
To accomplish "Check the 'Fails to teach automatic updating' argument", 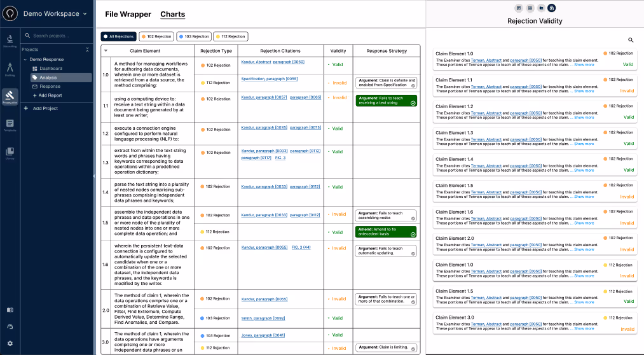I will (413, 253).
